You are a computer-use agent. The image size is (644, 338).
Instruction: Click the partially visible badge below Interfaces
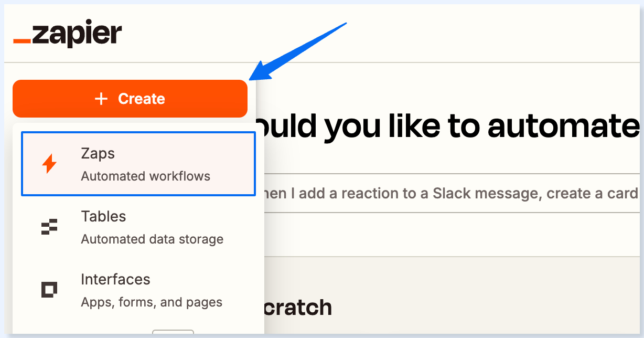(173, 332)
